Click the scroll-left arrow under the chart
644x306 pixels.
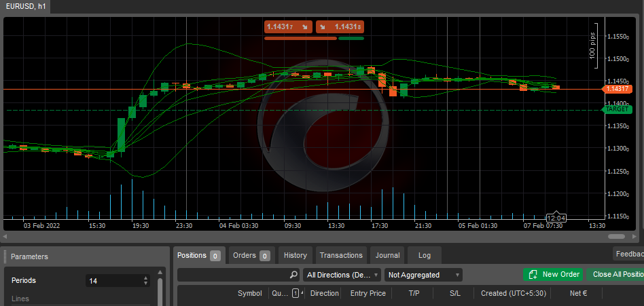coord(5,237)
